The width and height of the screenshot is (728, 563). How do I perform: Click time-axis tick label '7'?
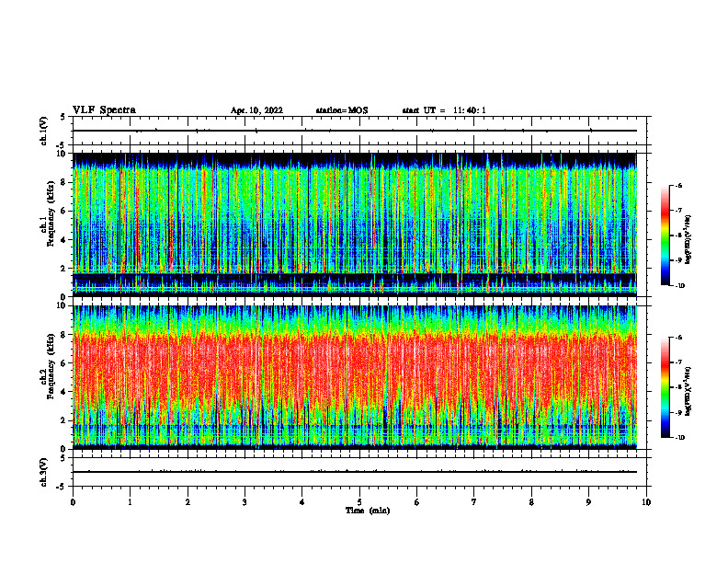(x=474, y=502)
